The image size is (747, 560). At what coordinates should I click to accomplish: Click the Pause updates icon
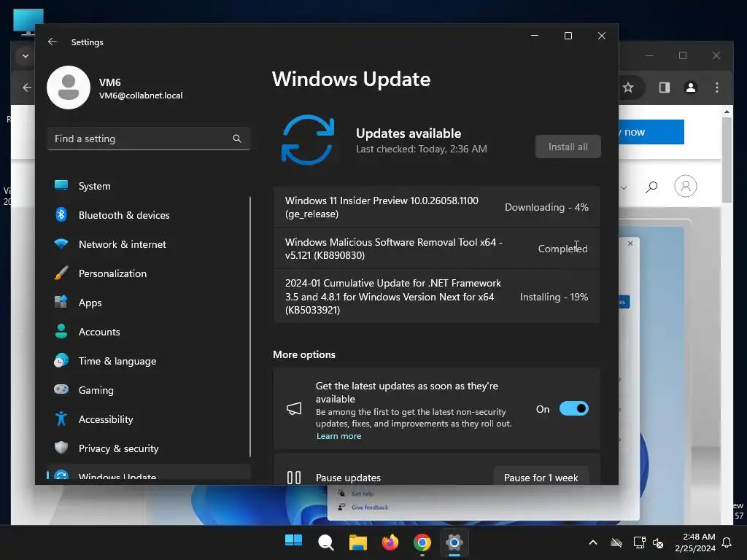[x=294, y=477]
